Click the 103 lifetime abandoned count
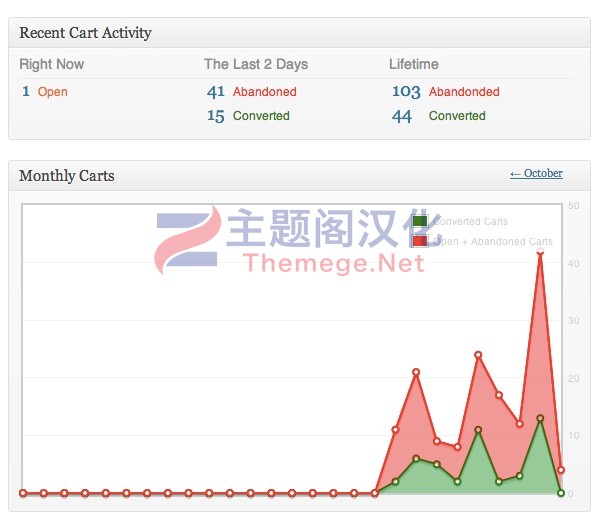 point(406,92)
